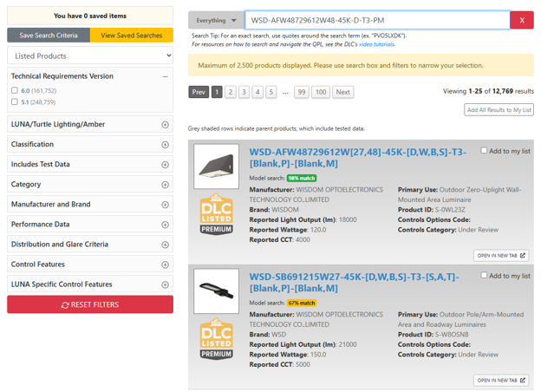
Task: Click the Performance Data filter header
Action: (x=90, y=225)
